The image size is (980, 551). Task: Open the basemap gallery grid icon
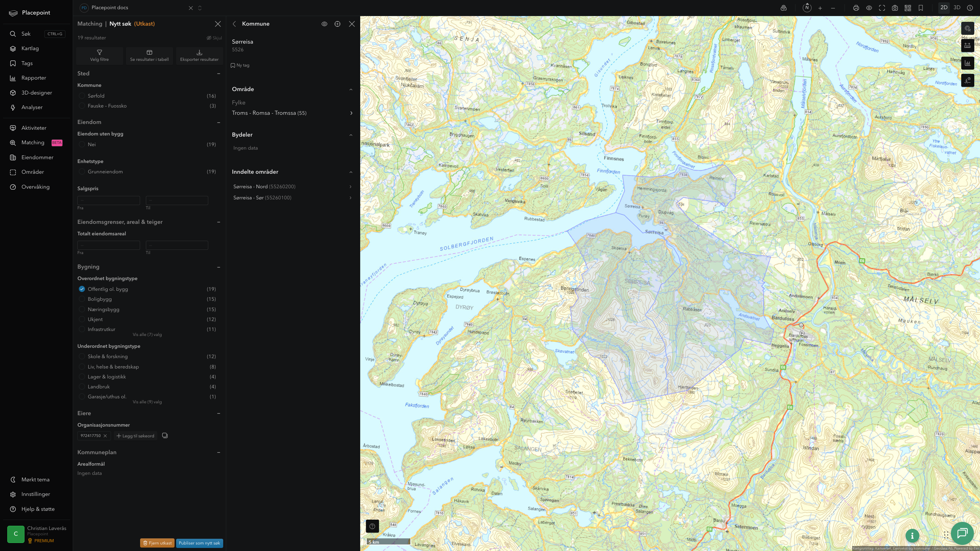coord(908,8)
